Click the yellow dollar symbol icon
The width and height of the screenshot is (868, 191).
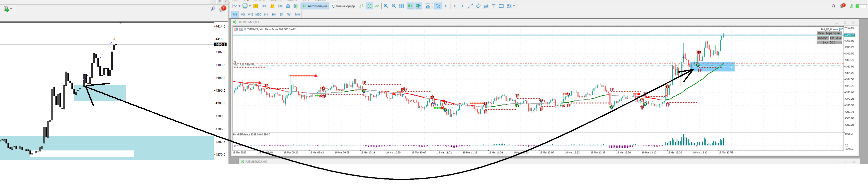256,6
